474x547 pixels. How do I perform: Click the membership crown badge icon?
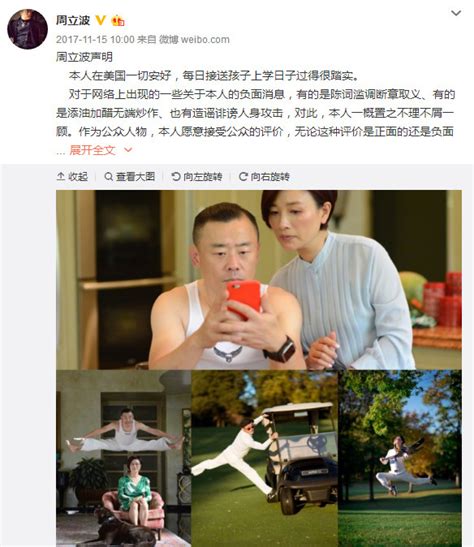[x=118, y=21]
